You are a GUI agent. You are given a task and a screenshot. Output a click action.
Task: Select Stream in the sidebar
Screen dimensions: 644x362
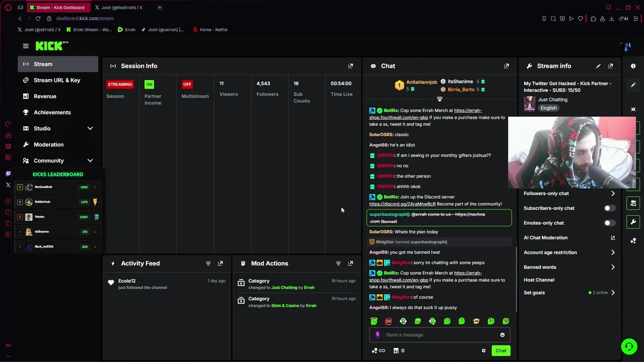coord(58,64)
